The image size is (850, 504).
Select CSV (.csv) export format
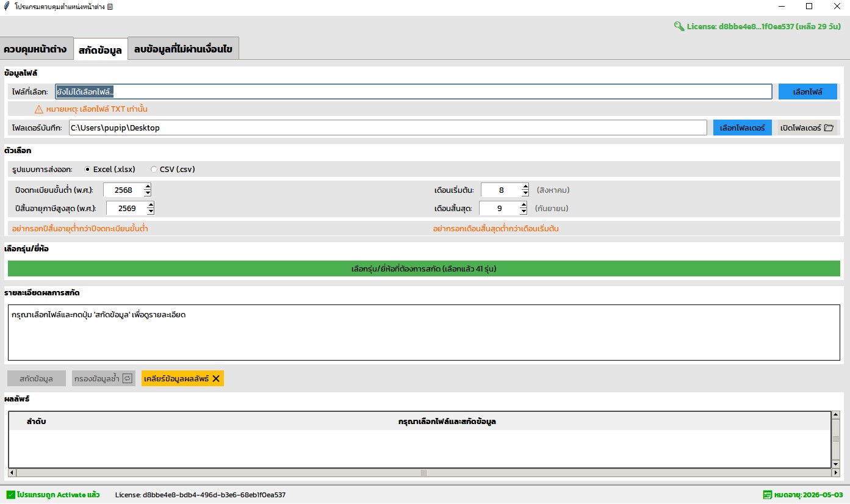coord(154,170)
